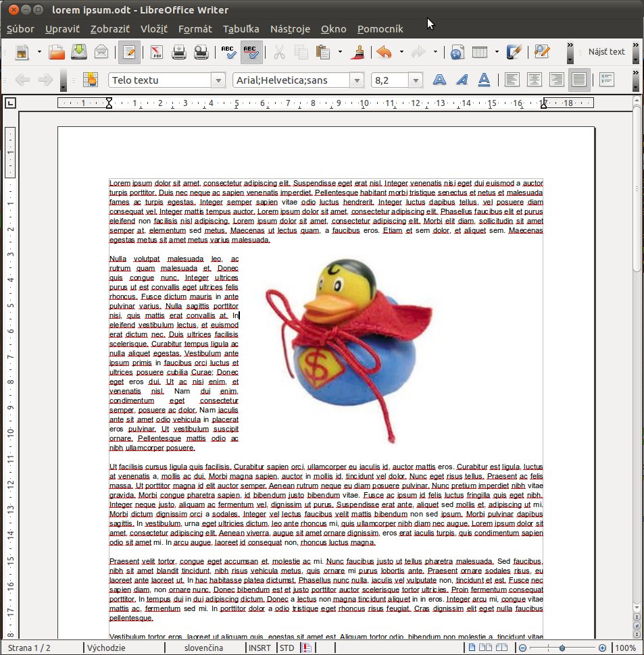Open the Okno menu
Viewport: 644px width, 655px height.
[x=334, y=29]
